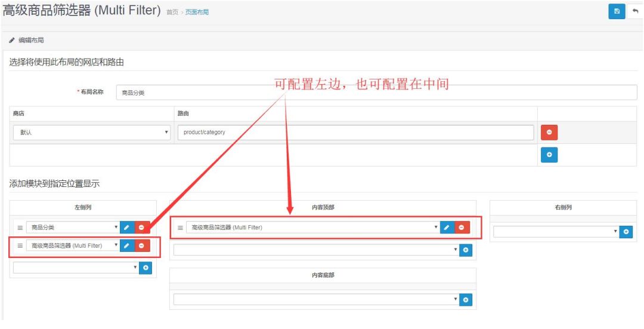Click the 页面布局 breadcrumb link
The height and width of the screenshot is (329, 644).
[196, 13]
